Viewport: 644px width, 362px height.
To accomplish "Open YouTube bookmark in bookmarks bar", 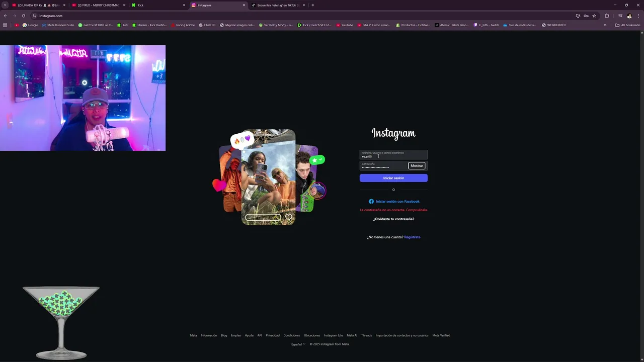I will pyautogui.click(x=345, y=25).
